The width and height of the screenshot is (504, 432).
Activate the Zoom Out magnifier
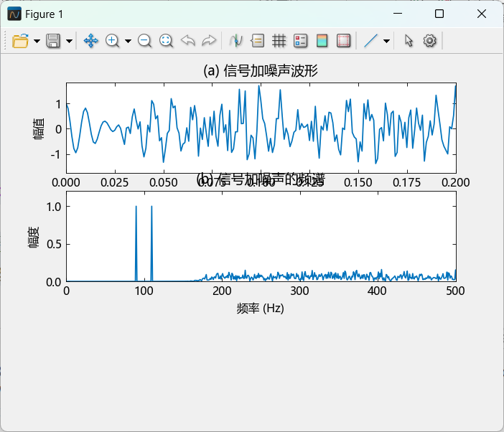point(144,41)
